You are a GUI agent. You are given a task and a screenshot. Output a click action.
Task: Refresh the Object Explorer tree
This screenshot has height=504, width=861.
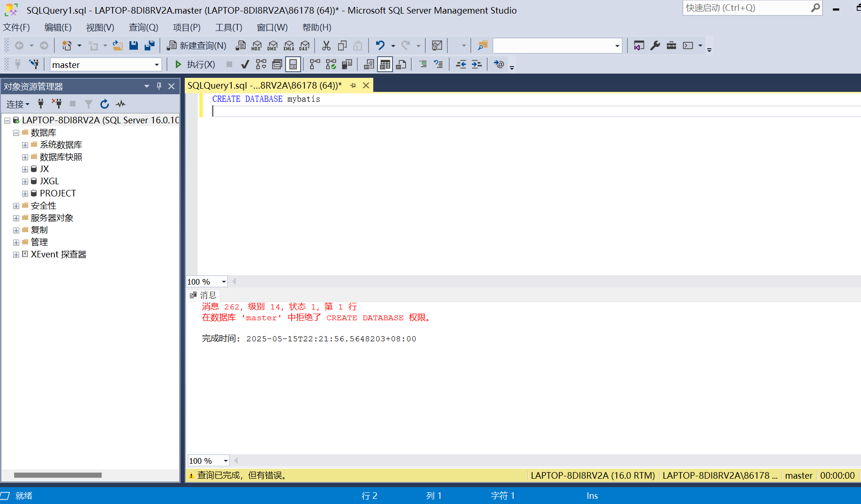(105, 104)
